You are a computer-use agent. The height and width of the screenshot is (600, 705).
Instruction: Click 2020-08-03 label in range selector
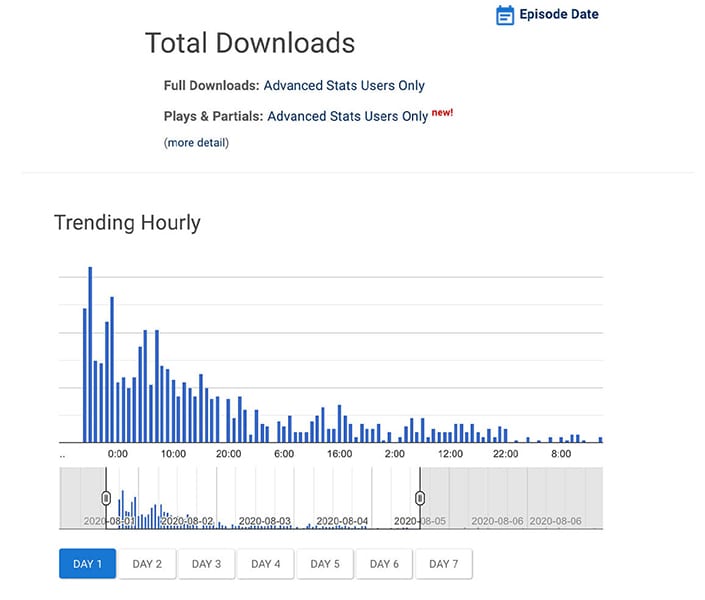point(265,521)
